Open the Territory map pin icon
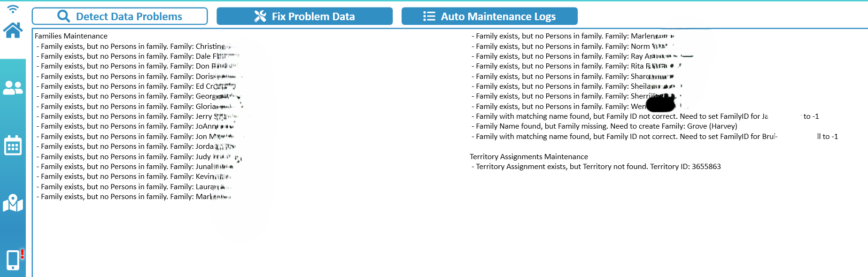This screenshot has height=277, width=868. (x=13, y=203)
